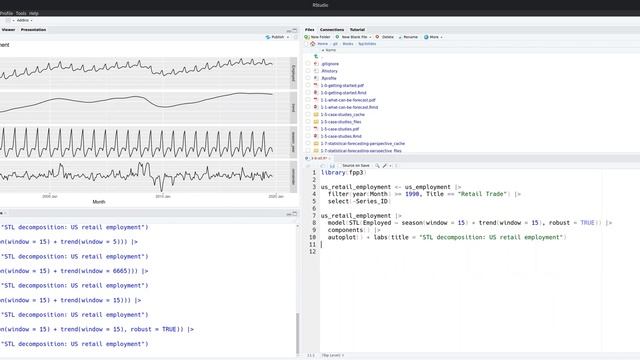Click the New Folder button

[x=318, y=37]
